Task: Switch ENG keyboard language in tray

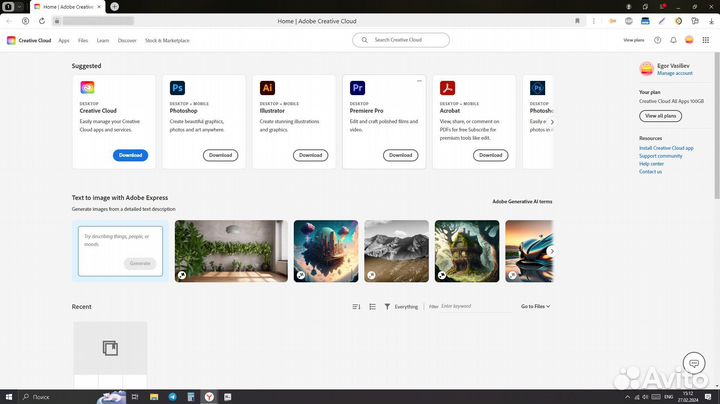Action: pos(669,397)
